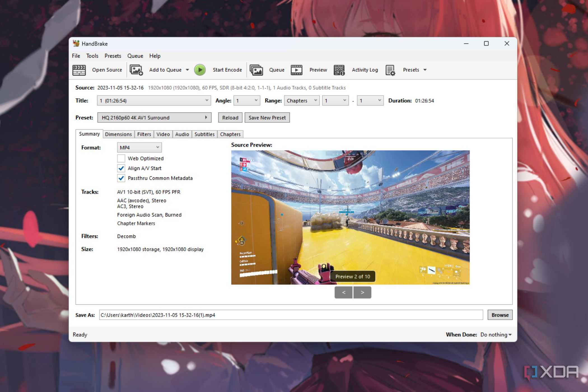Click the 'Foreign Audio Scan, Burned' text
The image size is (588, 392).
point(149,215)
